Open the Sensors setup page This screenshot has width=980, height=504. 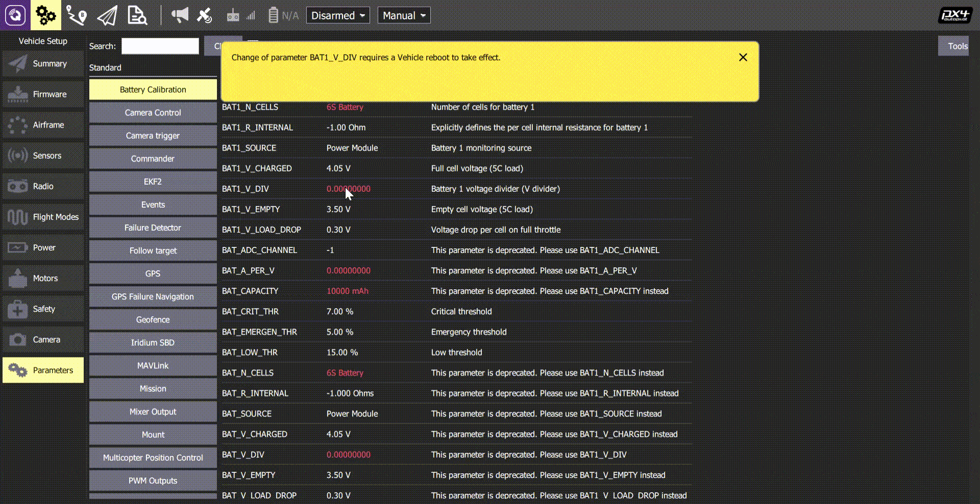click(x=43, y=156)
